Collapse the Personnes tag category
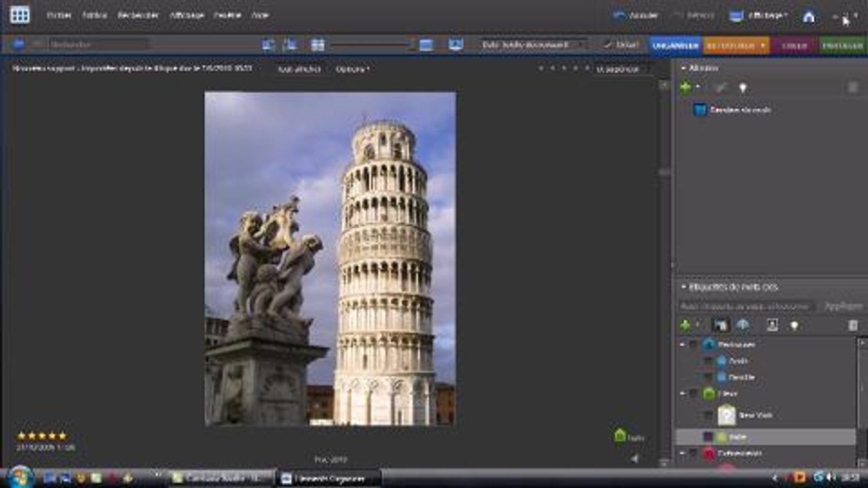Image resolution: width=868 pixels, height=488 pixels. point(683,344)
